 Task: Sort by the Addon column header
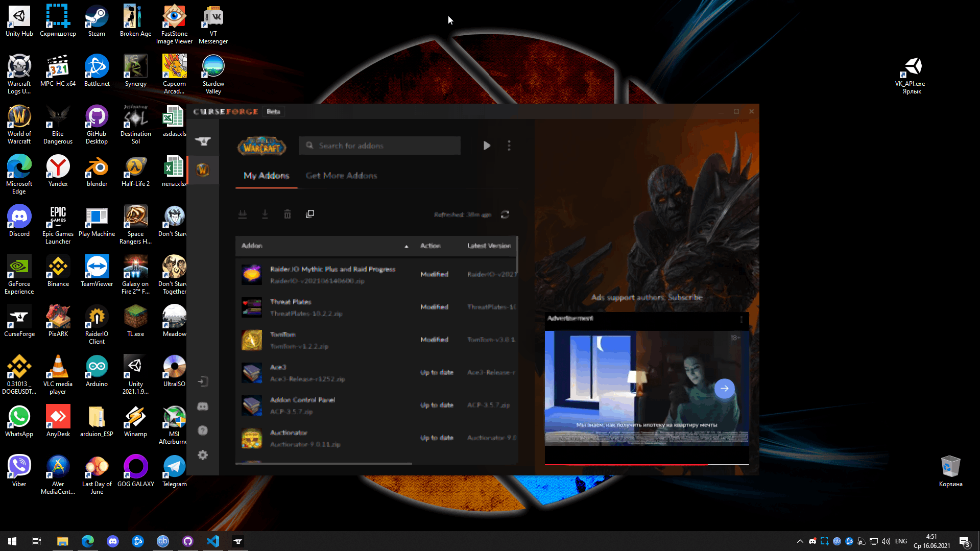[x=252, y=246]
